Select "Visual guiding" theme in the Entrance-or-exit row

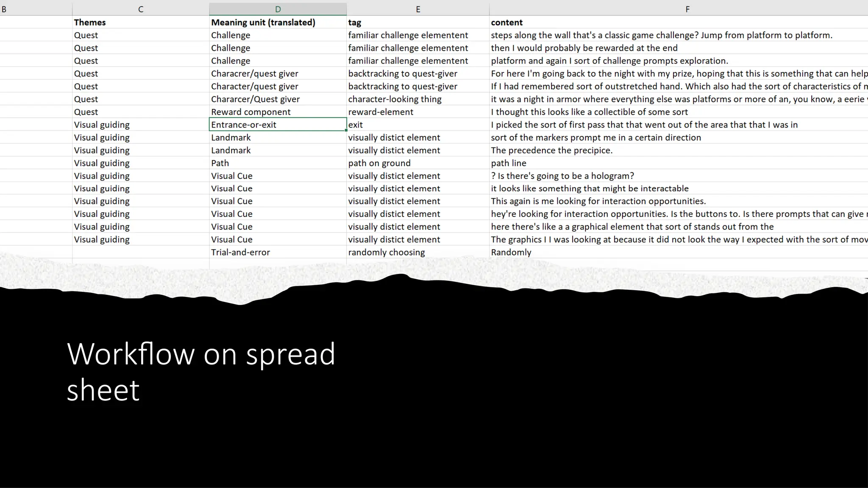141,125
